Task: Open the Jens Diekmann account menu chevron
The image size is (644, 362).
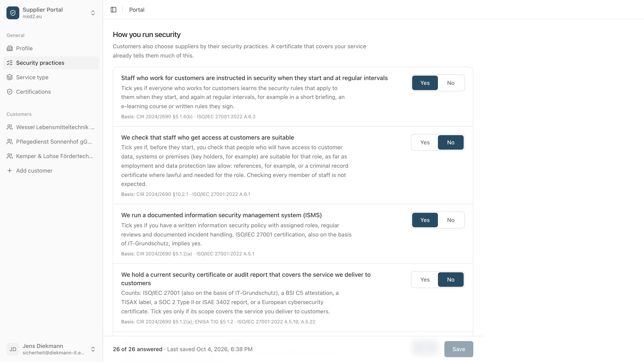Action: [x=93, y=349]
